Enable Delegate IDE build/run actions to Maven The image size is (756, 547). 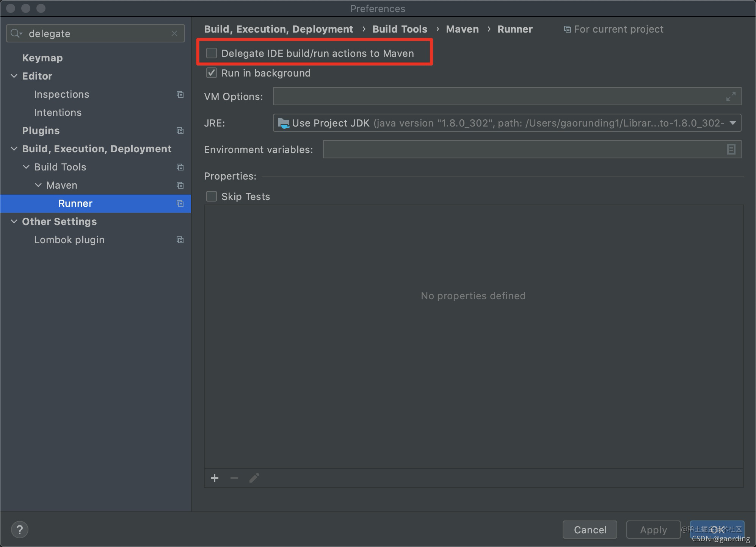tap(212, 53)
